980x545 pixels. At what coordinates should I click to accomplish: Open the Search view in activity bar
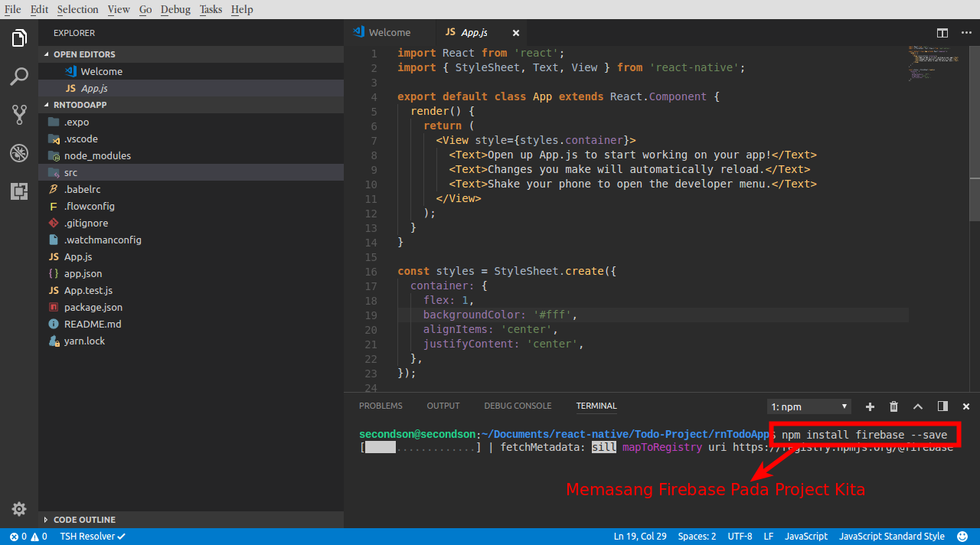tap(19, 77)
